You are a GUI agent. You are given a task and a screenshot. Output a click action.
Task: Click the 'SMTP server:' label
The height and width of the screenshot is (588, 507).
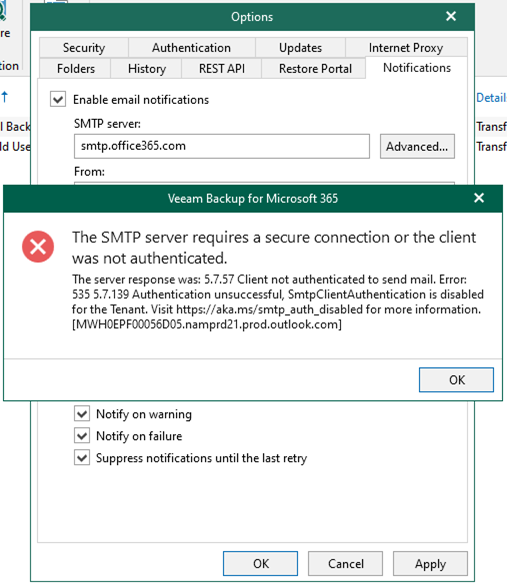click(107, 124)
